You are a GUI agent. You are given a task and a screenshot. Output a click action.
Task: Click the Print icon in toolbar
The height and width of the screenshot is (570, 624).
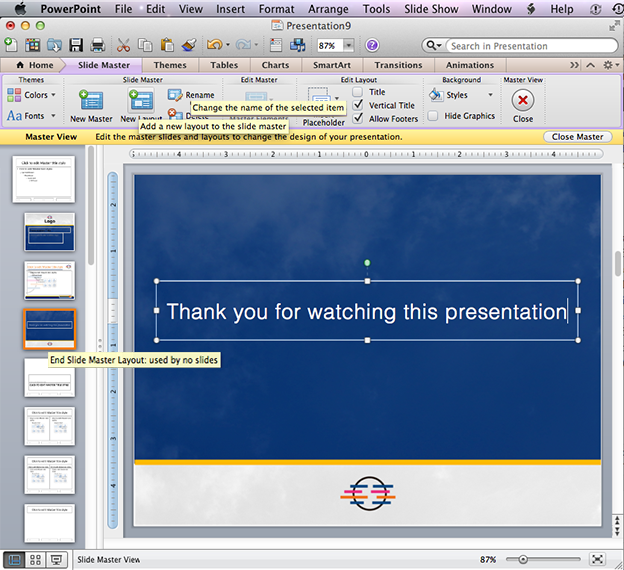[98, 45]
